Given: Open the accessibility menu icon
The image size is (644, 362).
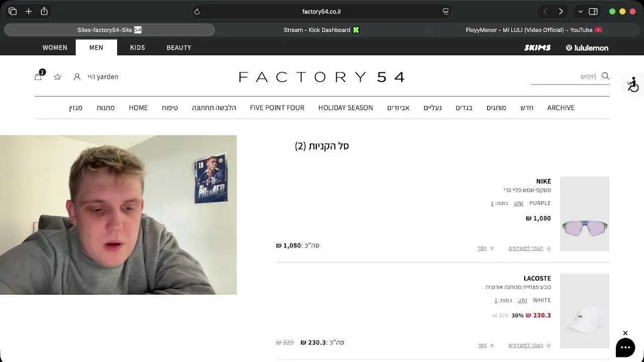Looking at the screenshot, I should (x=632, y=84).
